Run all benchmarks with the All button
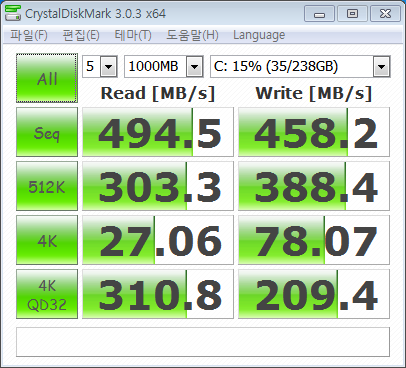 pyautogui.click(x=47, y=78)
